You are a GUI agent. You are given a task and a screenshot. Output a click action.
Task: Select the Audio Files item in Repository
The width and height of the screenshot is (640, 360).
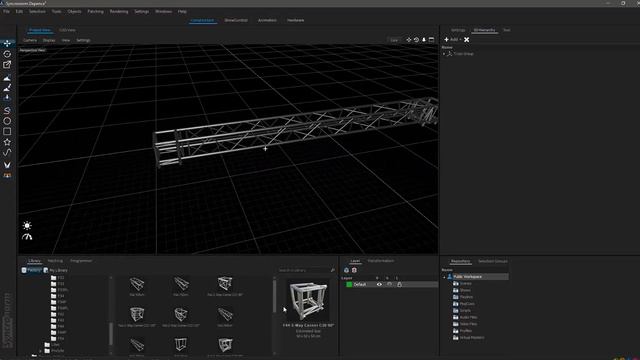click(x=468, y=317)
